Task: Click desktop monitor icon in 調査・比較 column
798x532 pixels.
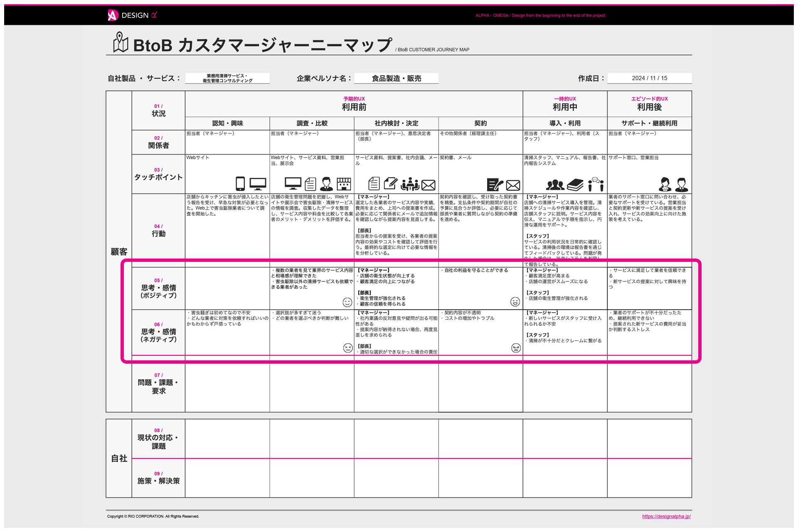Action: (x=293, y=183)
